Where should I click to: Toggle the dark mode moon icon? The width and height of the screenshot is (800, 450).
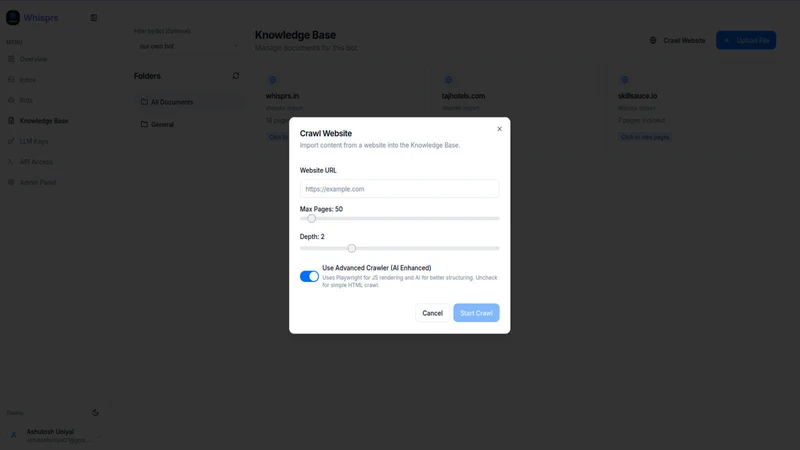coord(95,413)
